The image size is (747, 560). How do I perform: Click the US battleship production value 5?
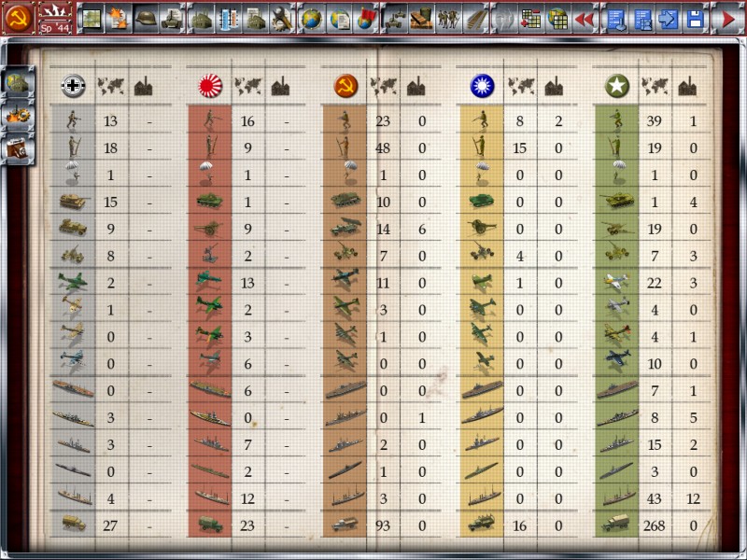pos(693,417)
